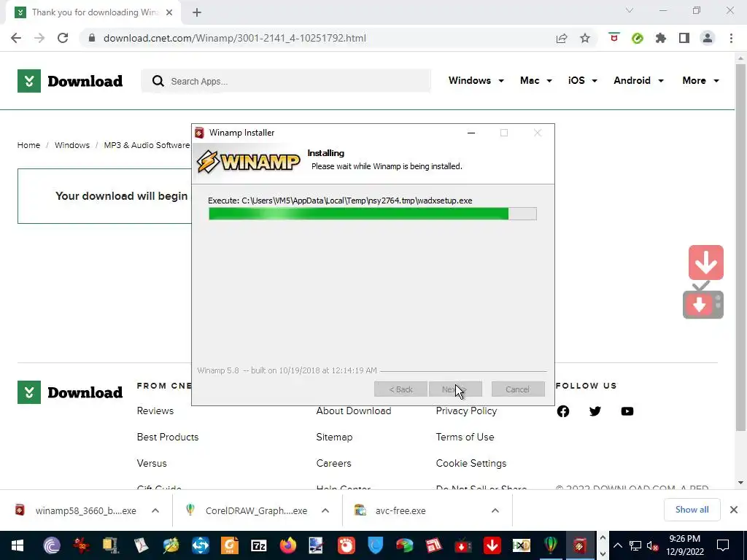Go to Windows breadcrumb
The image size is (747, 560).
[x=72, y=145]
